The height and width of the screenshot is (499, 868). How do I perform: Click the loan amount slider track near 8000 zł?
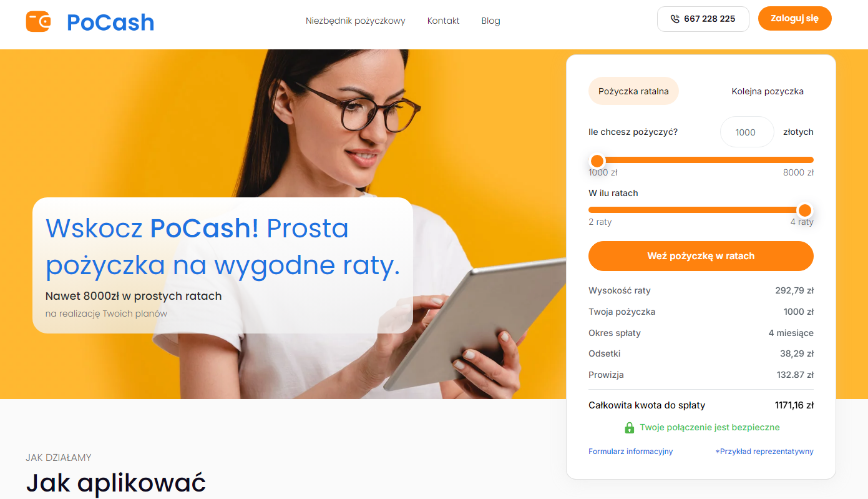pos(799,160)
